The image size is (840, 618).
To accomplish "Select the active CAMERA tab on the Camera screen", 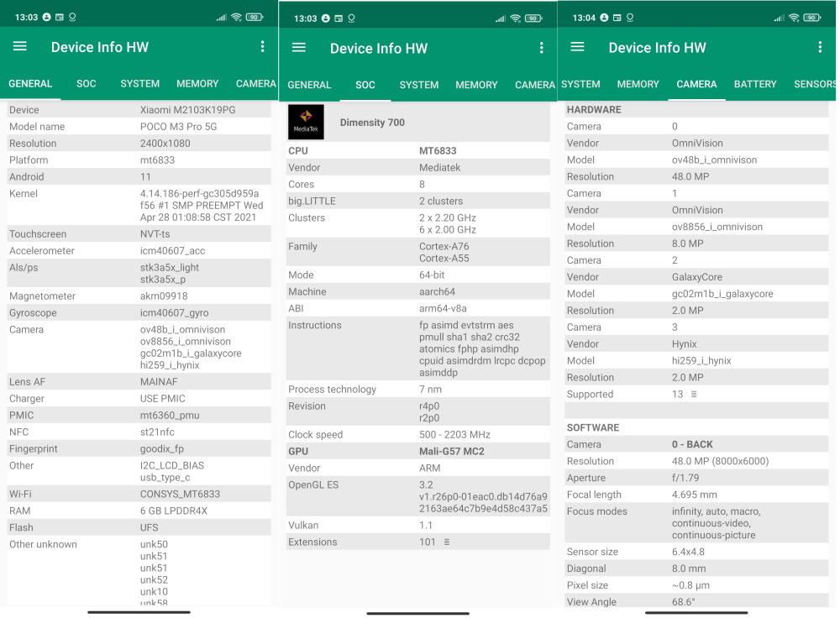I will 696,84.
